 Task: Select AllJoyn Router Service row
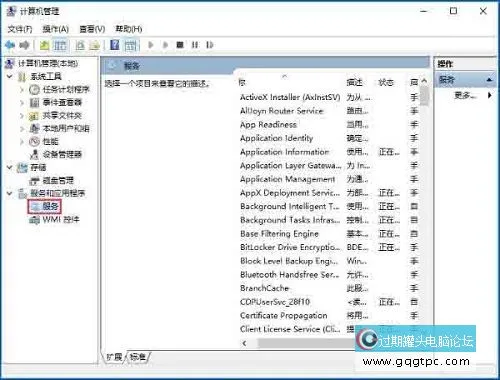pyautogui.click(x=282, y=111)
